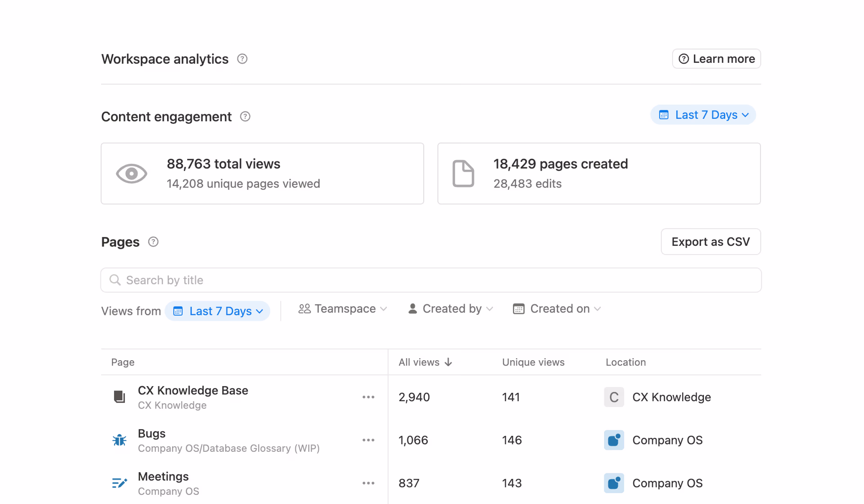864x504 pixels.
Task: Open the help tooltip next to Workspace analytics
Action: [242, 59]
